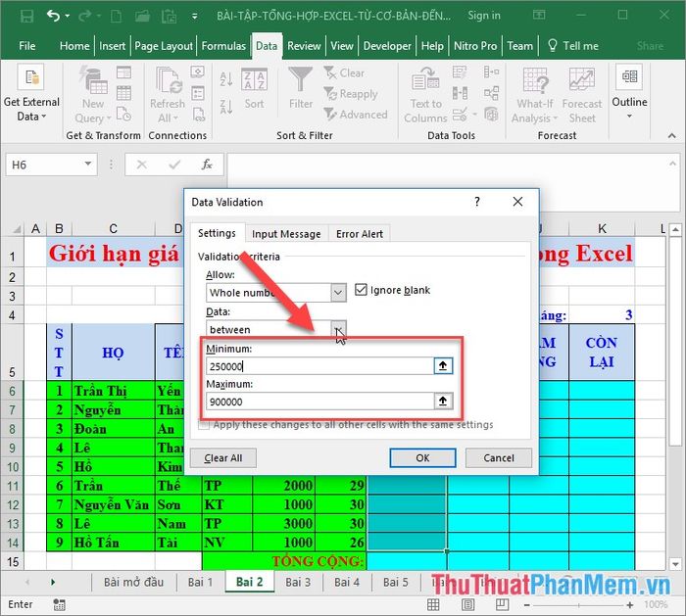Switch to Normal view in status bar

(433, 604)
